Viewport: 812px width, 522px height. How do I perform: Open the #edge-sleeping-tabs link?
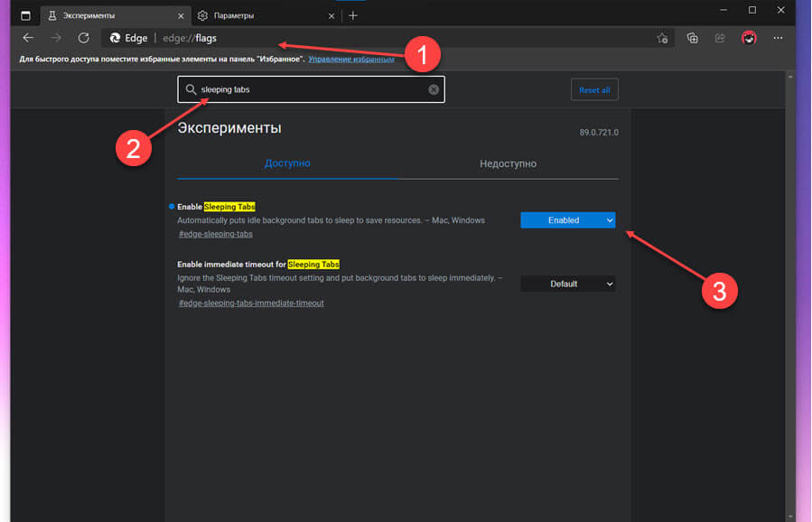click(216, 234)
